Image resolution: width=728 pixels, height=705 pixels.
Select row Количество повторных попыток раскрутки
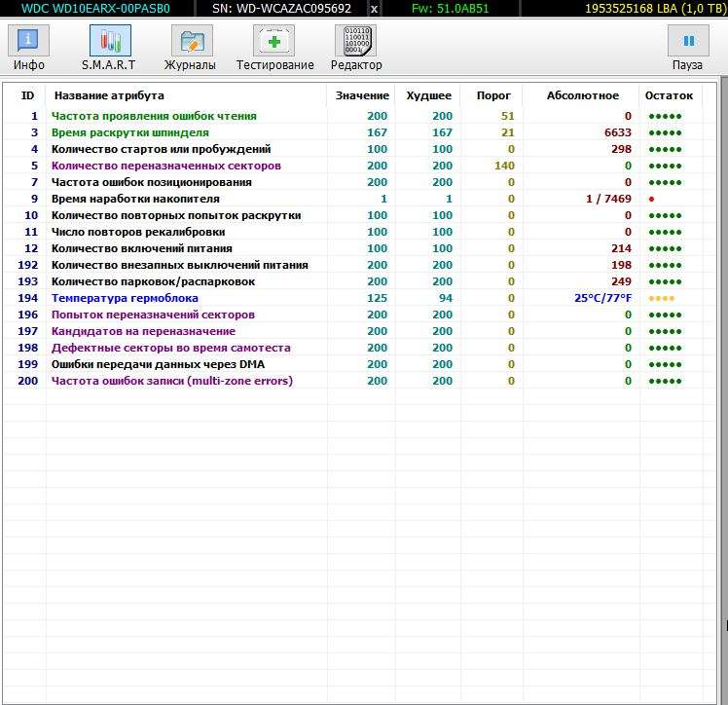click(x=353, y=215)
